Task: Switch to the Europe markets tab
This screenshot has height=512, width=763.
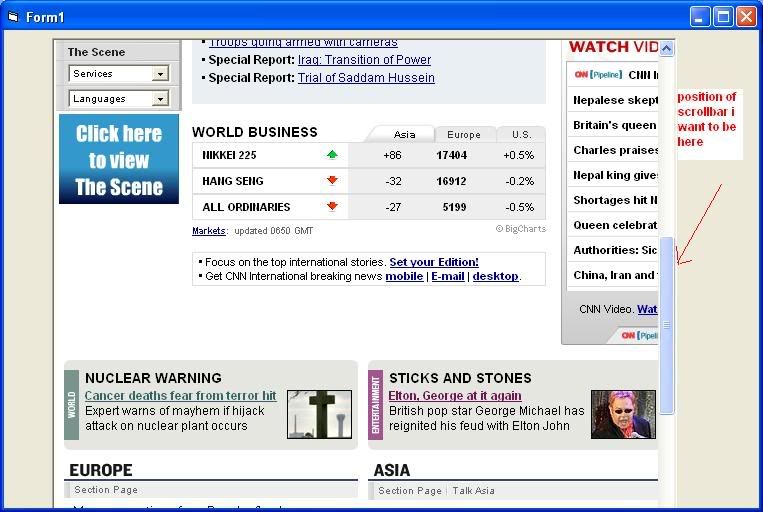Action: [x=464, y=135]
